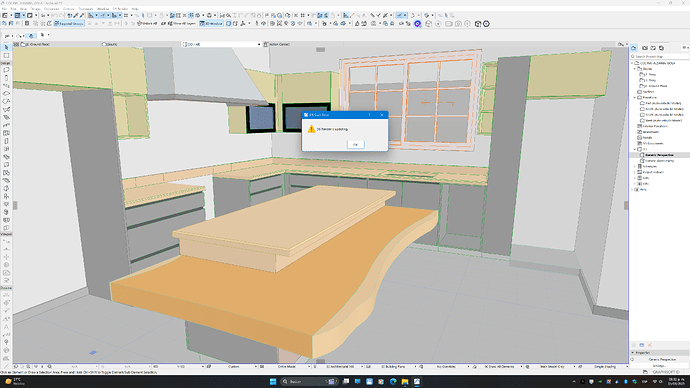Image resolution: width=690 pixels, height=388 pixels.
Task: Toggle the Suspend Groups button
Action: click(x=69, y=23)
